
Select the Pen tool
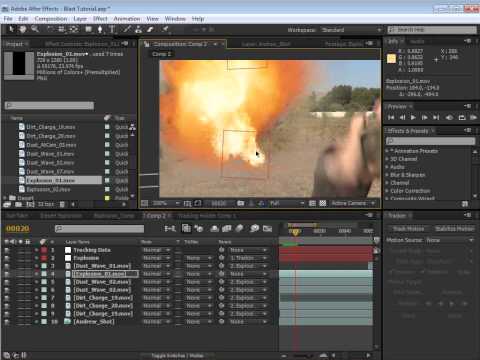coord(100,29)
